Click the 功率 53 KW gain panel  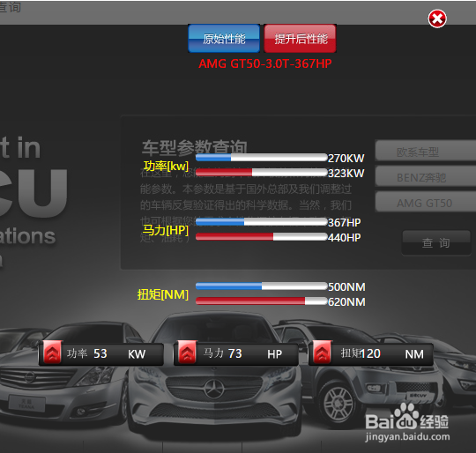click(x=101, y=353)
